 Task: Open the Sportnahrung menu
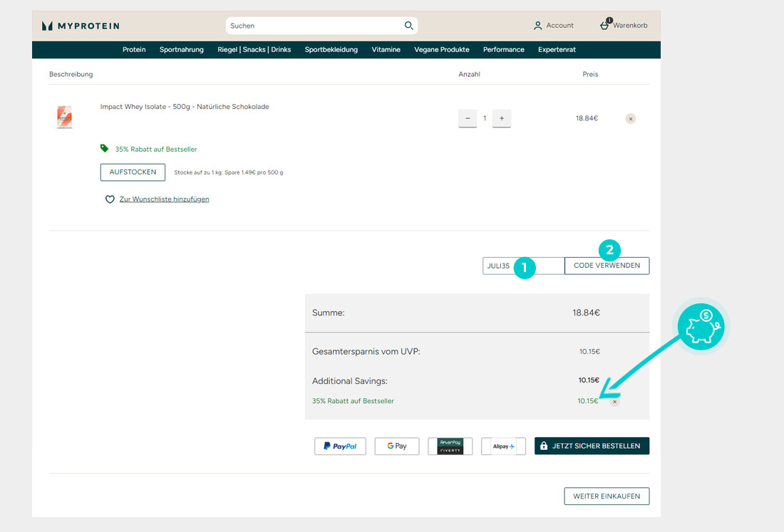(x=182, y=49)
